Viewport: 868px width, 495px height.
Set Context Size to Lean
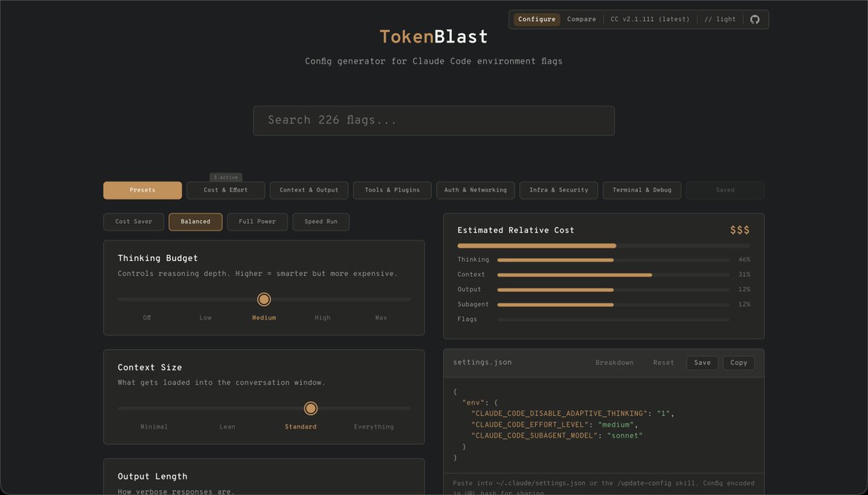227,427
